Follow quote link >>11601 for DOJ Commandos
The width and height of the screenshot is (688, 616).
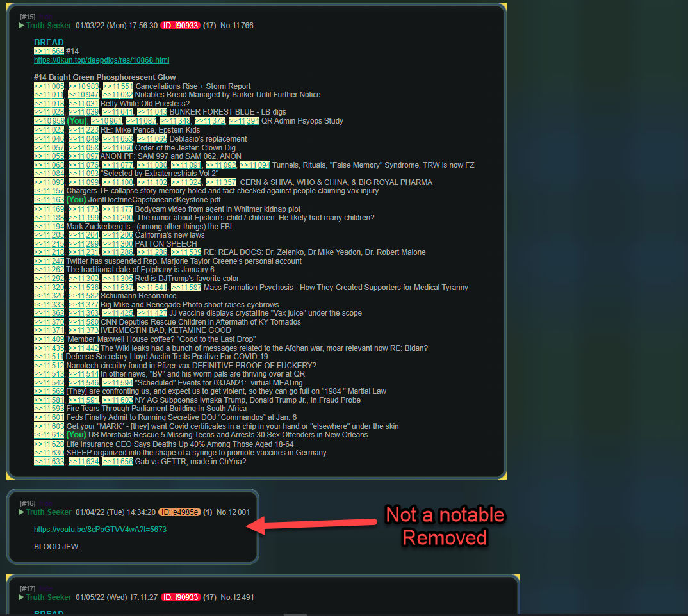49,417
